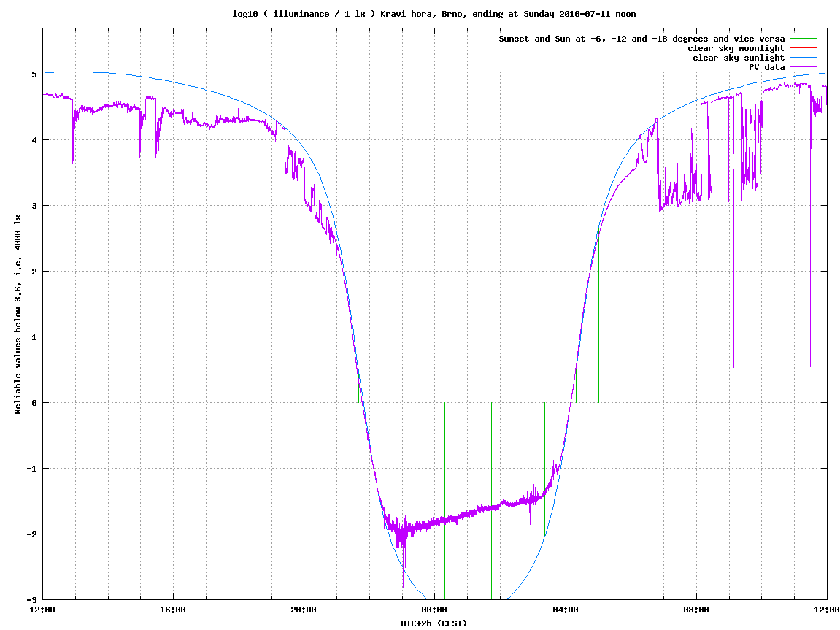The image size is (840, 630).
Task: Click y-axis tick label -3
Action: click(x=32, y=600)
